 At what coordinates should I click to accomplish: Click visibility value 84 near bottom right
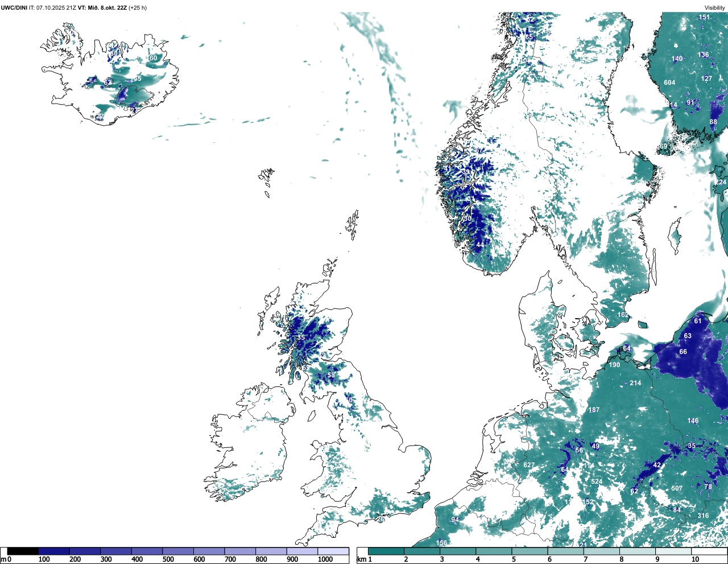[x=677, y=510]
